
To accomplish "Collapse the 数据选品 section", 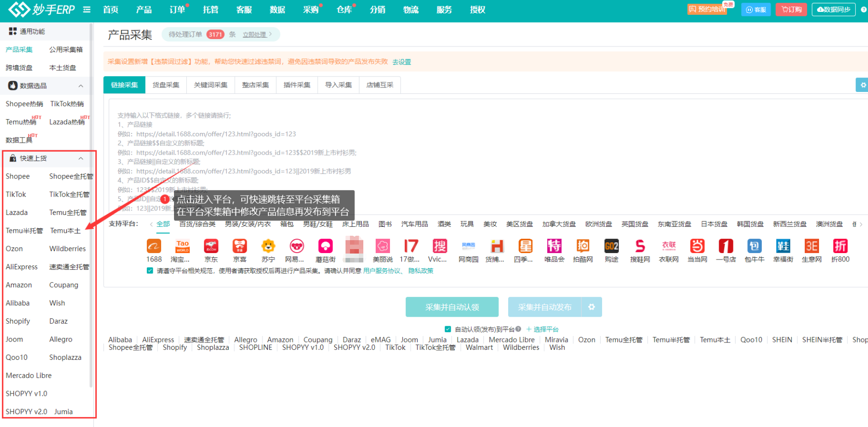I will tap(81, 86).
